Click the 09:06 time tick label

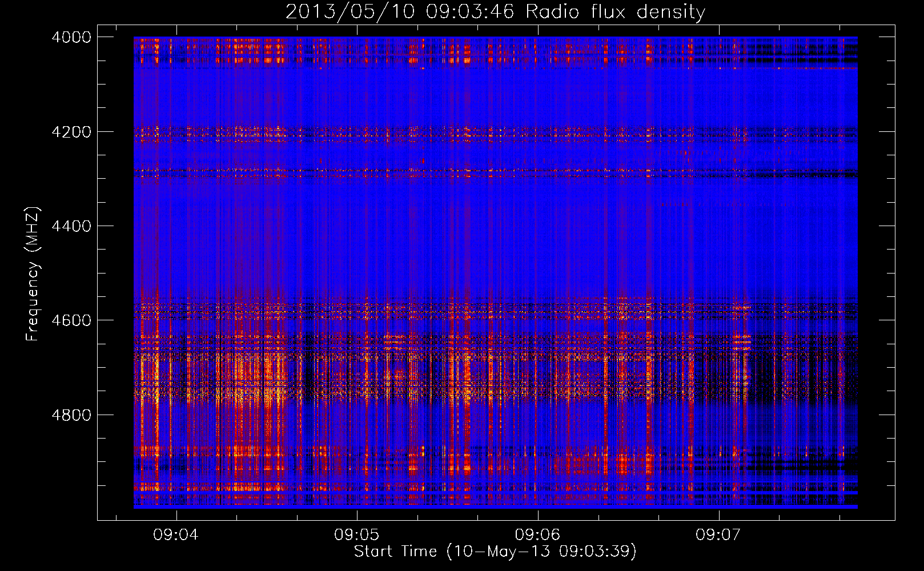[x=537, y=534]
